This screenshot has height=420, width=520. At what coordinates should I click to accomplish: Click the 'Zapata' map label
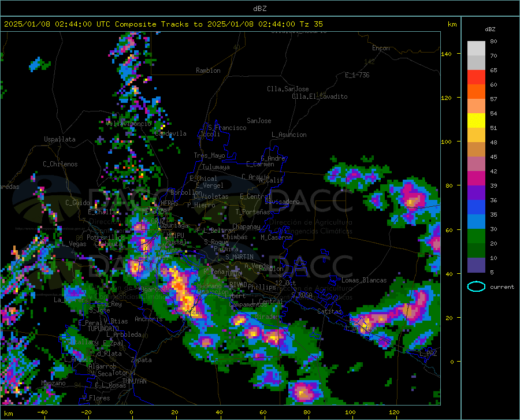point(142,360)
